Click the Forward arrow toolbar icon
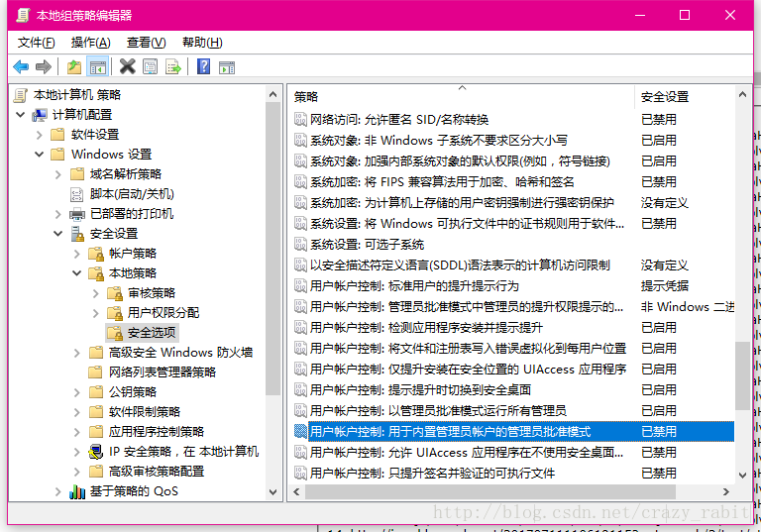Screen dimensions: 761x532 (44, 66)
